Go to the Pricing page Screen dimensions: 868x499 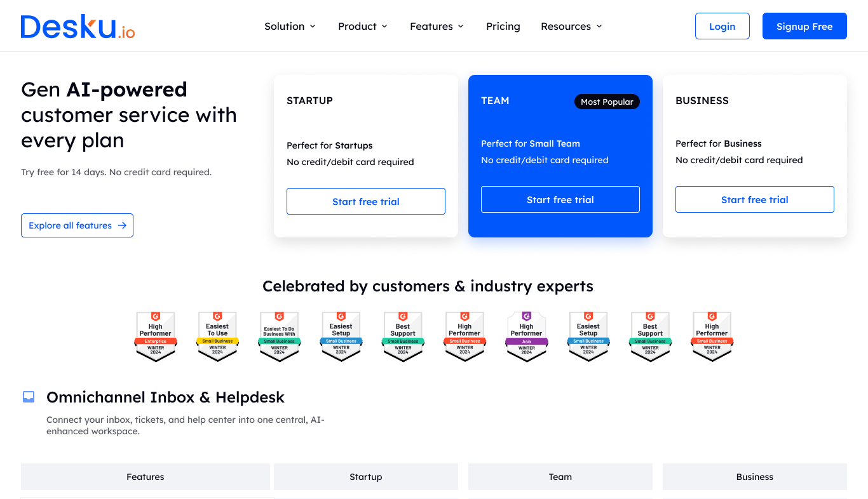tap(503, 26)
